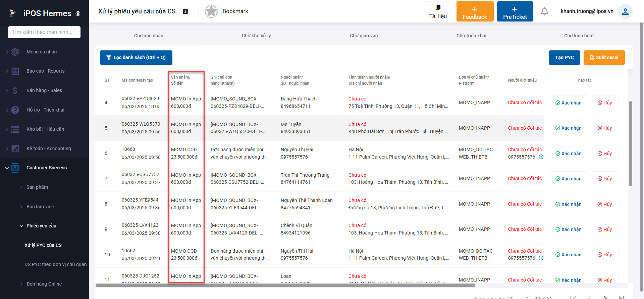Confirm order 060325-YFE9544 with Xác nhận
This screenshot has height=299, width=644.
[569, 204]
